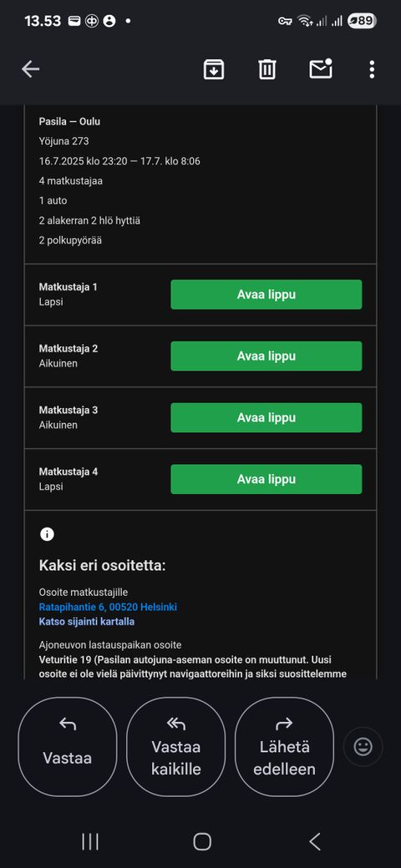Archive this email with the archive icon
401x868 pixels.
click(214, 69)
